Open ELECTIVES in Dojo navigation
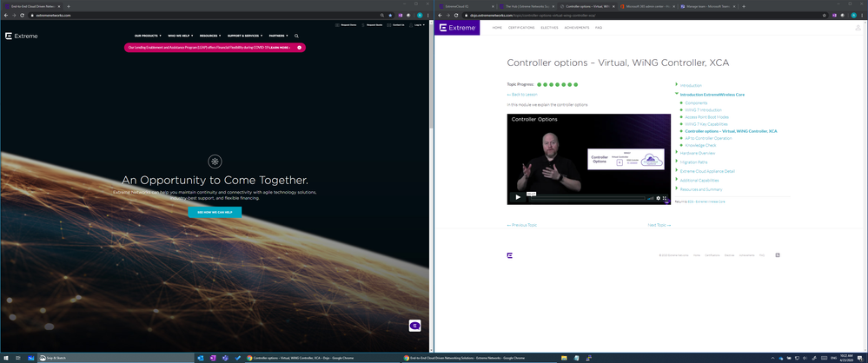This screenshot has width=868, height=363. tap(549, 28)
